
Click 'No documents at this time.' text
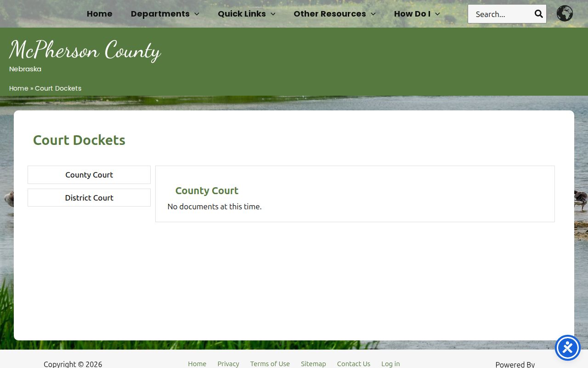point(215,207)
